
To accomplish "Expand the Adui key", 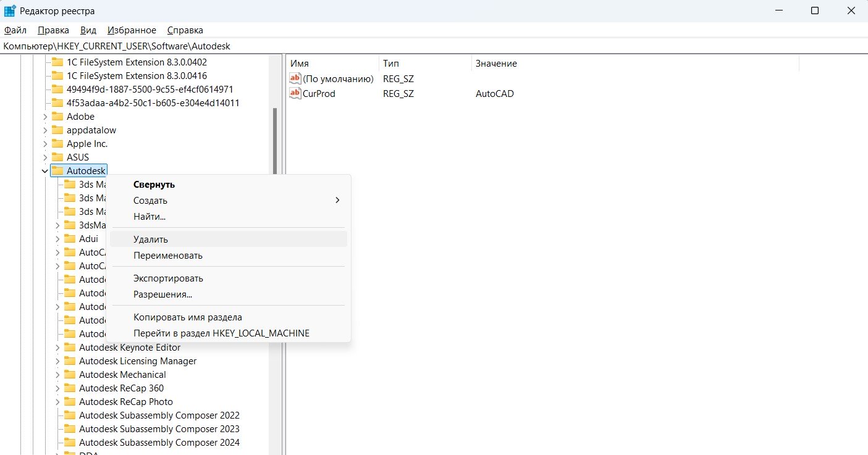I will (57, 239).
